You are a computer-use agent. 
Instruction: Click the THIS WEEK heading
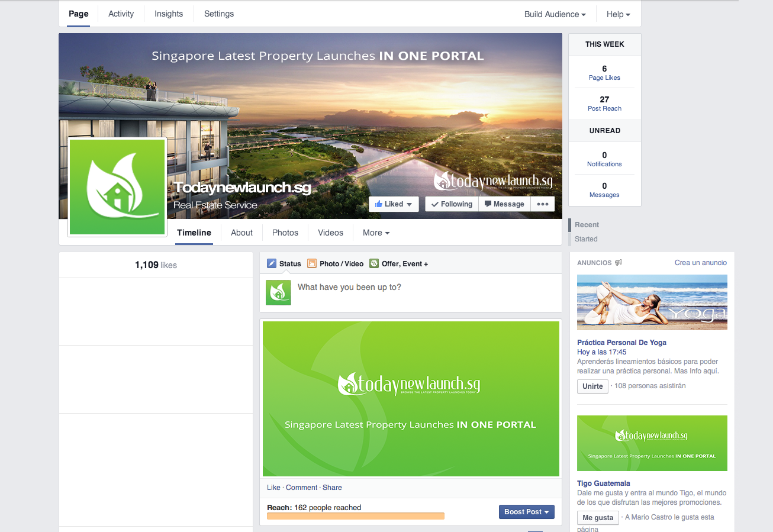[x=605, y=44]
